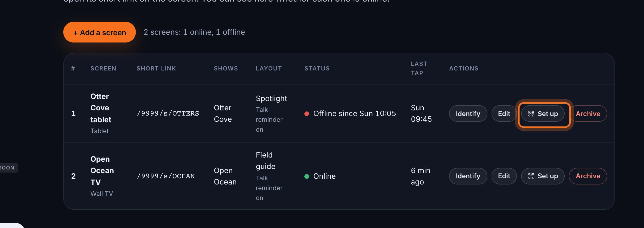The width and height of the screenshot is (644, 228).
Task: Archive the Open Ocean TV
Action: pyautogui.click(x=588, y=176)
